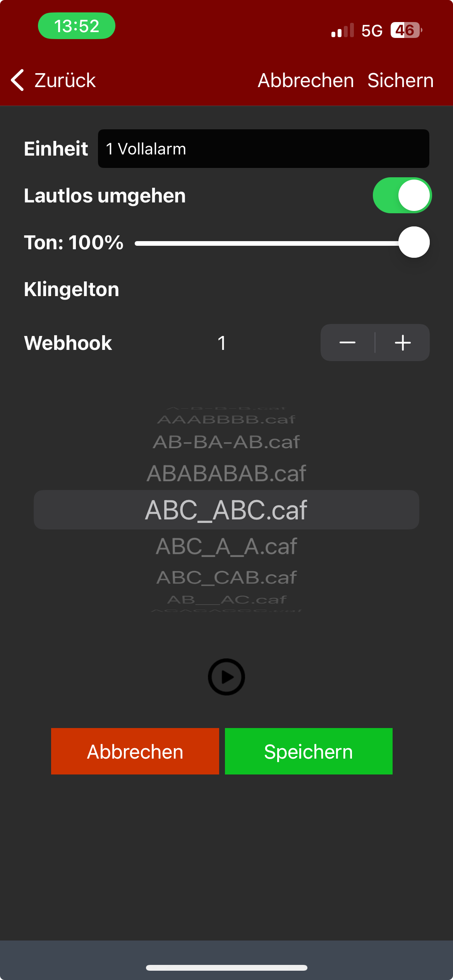Increase the Webhook value with plus

tap(402, 342)
